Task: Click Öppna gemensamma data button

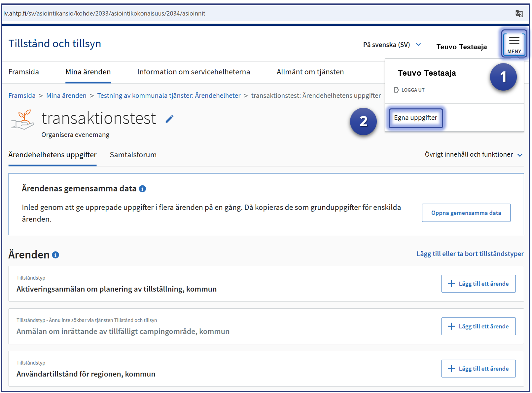Action: pos(466,213)
